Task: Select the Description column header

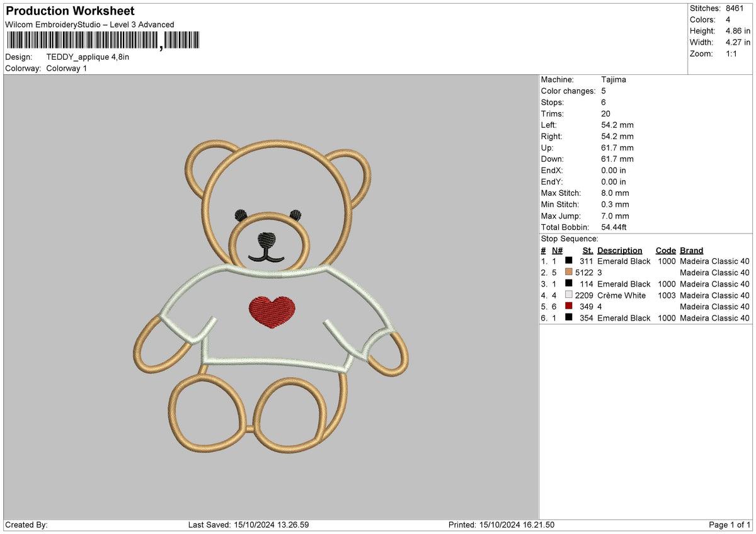Action: [x=620, y=250]
